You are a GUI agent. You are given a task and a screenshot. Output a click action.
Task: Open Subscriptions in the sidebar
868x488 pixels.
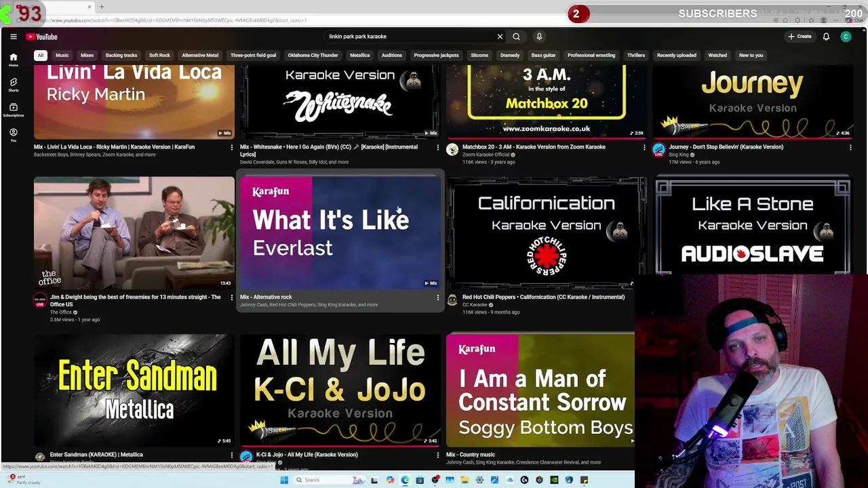pos(13,110)
